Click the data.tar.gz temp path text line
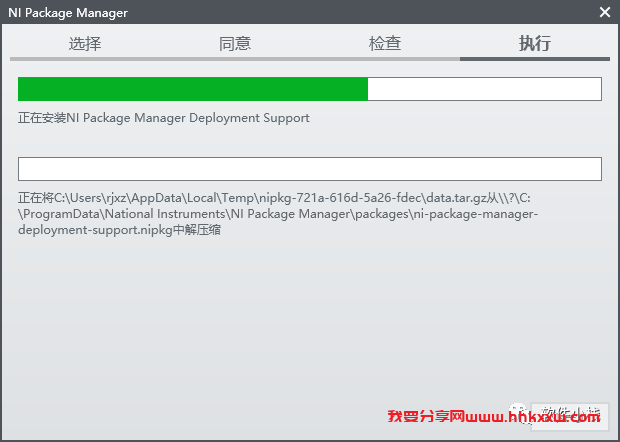Screen dimensions: 620x442 click(x=274, y=198)
